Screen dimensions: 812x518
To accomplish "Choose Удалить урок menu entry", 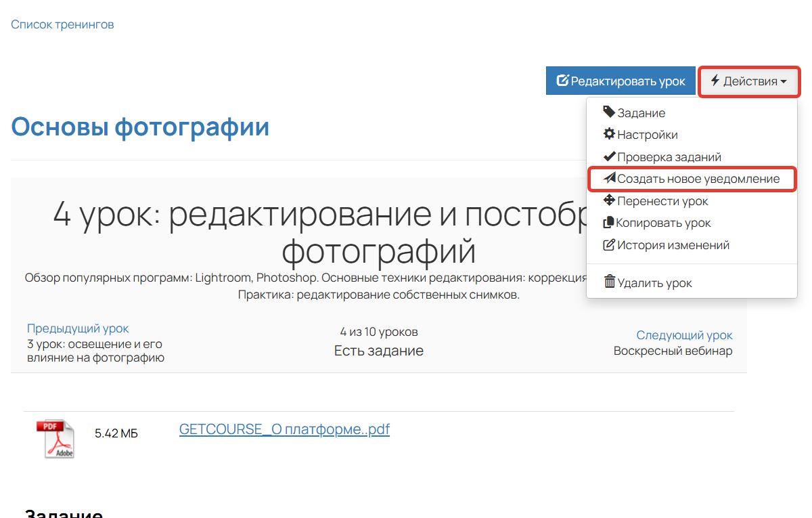I will click(x=692, y=283).
